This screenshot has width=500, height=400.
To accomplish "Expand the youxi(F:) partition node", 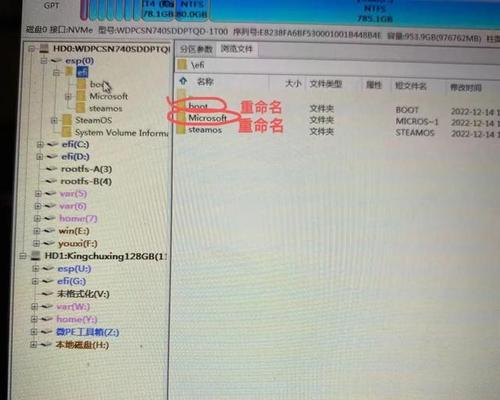I will tap(36, 243).
